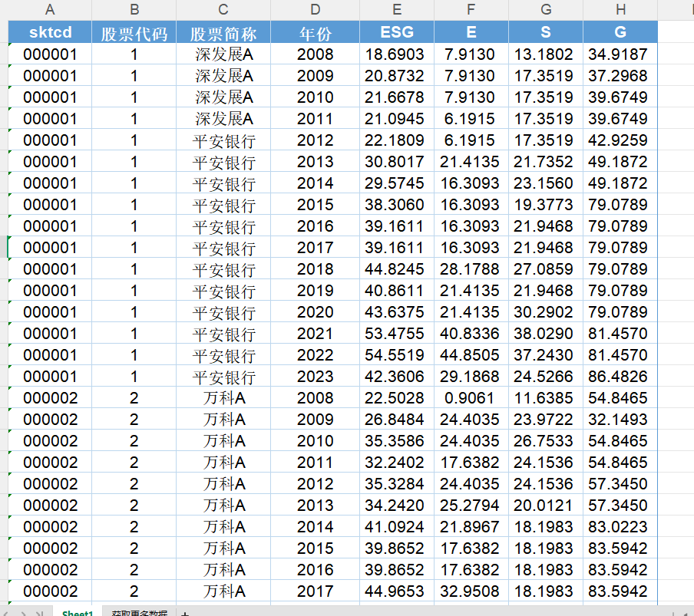Viewport: 694px width, 616px height.
Task: Select column H via its gray letter header
Action: 620,10
